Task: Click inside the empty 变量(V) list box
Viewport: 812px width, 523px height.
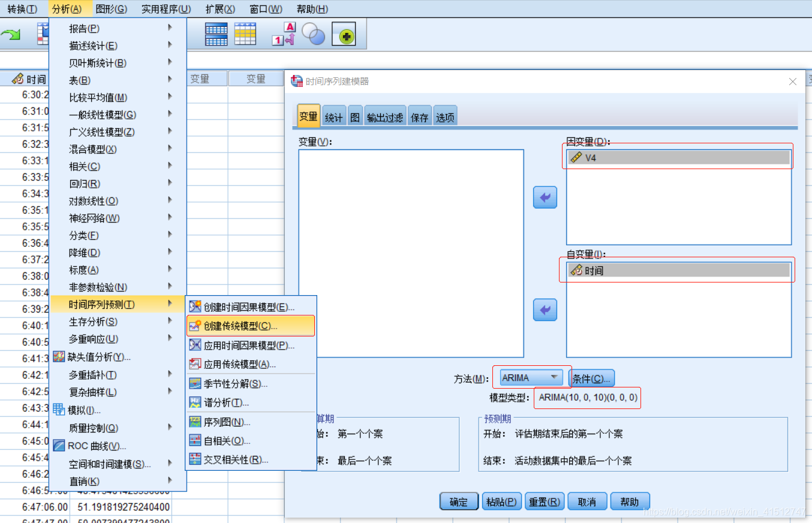Action: 411,253
